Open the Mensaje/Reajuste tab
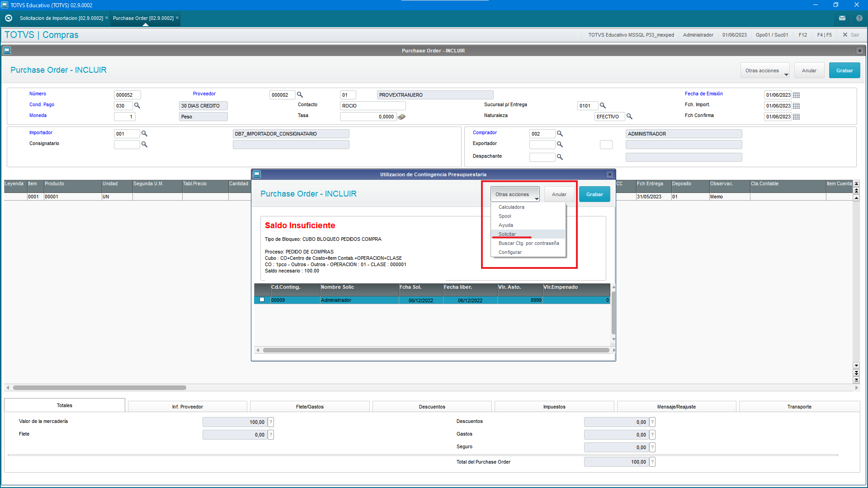868x488 pixels. (676, 407)
